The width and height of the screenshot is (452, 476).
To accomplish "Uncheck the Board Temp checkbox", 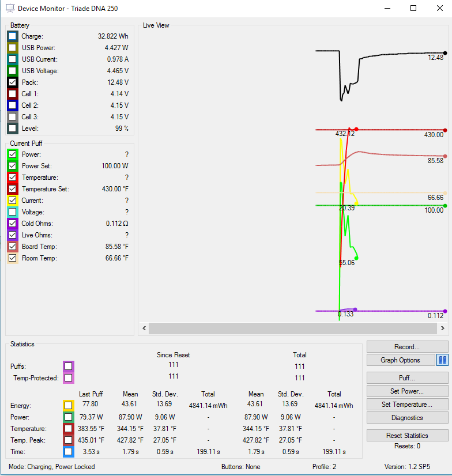I will 13,247.
